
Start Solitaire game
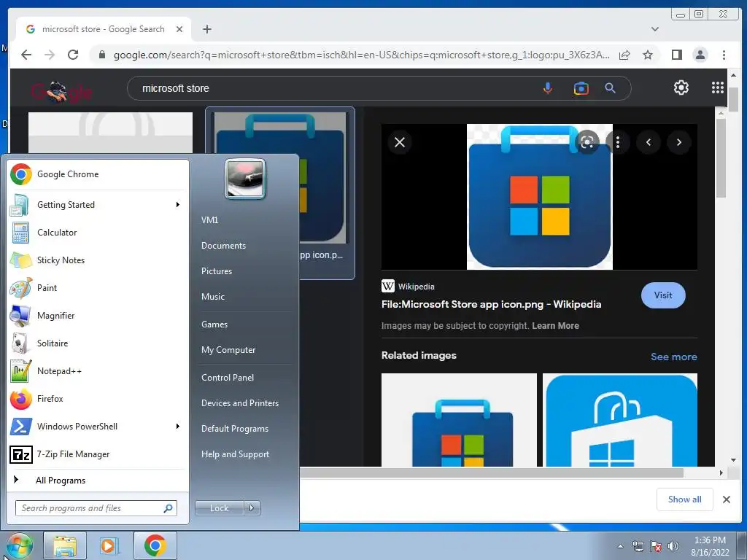click(98, 343)
